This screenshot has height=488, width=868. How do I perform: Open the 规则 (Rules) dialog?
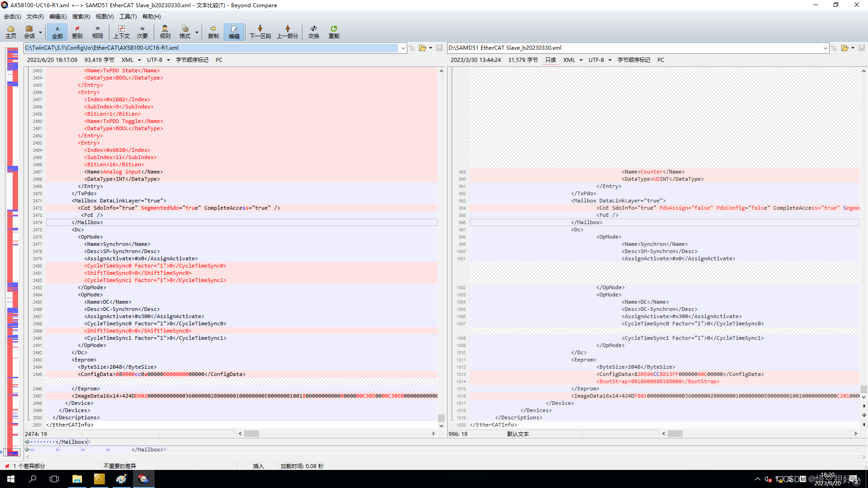click(165, 32)
